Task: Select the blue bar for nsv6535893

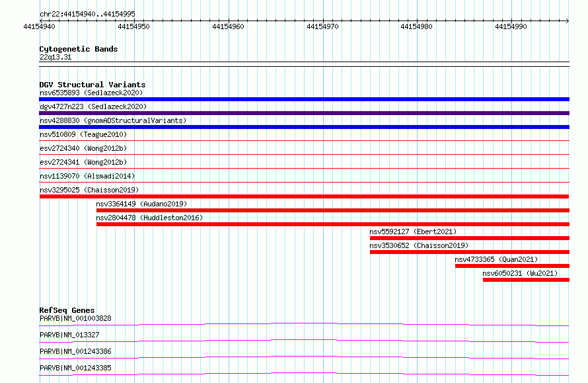Action: [x=304, y=99]
